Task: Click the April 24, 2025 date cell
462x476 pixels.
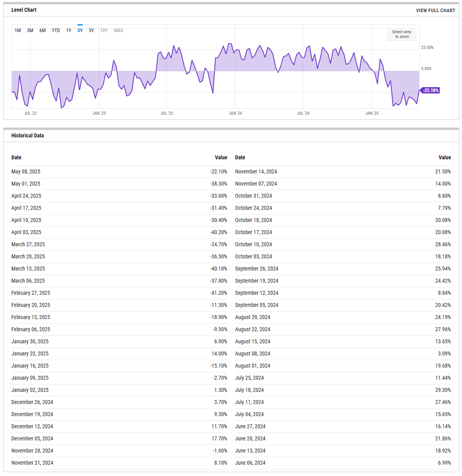Action: pos(26,196)
